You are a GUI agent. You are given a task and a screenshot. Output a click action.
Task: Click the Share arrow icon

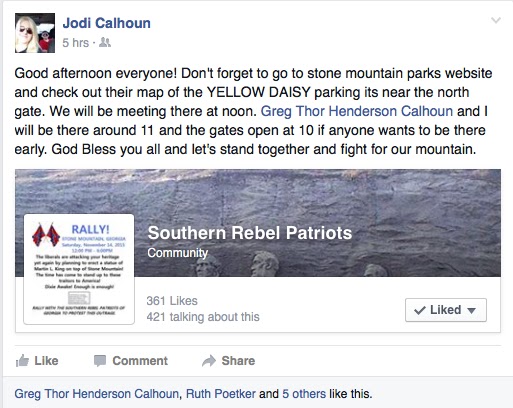point(209,361)
